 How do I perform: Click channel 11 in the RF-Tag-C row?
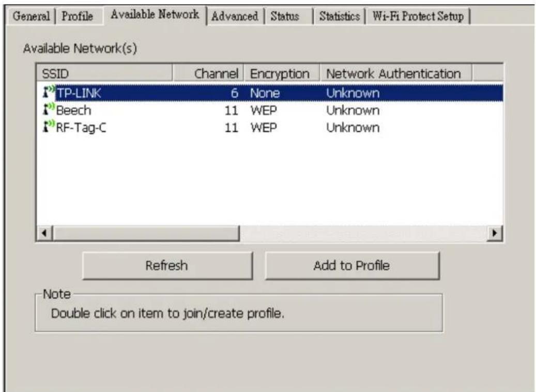[231, 128]
